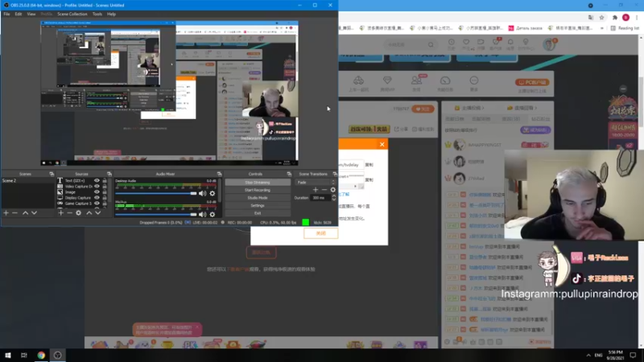Hide the Image source
Screen dimensions: 644x362
tap(97, 192)
